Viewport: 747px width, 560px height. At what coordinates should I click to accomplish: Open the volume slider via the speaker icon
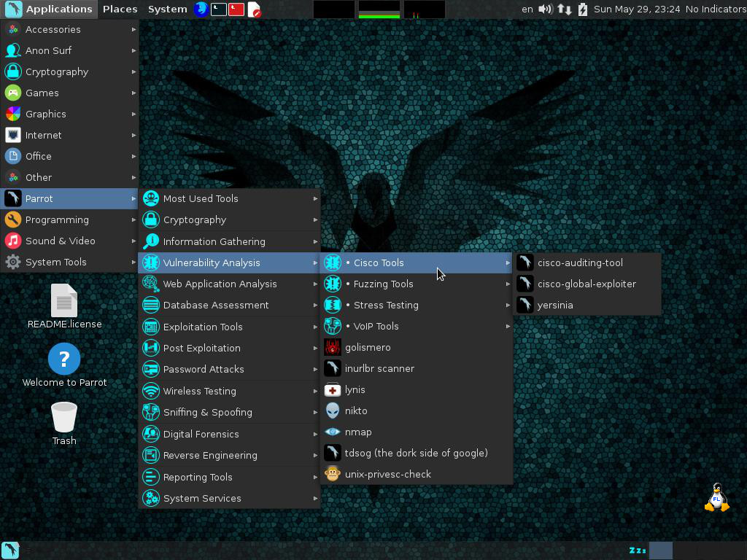(546, 9)
